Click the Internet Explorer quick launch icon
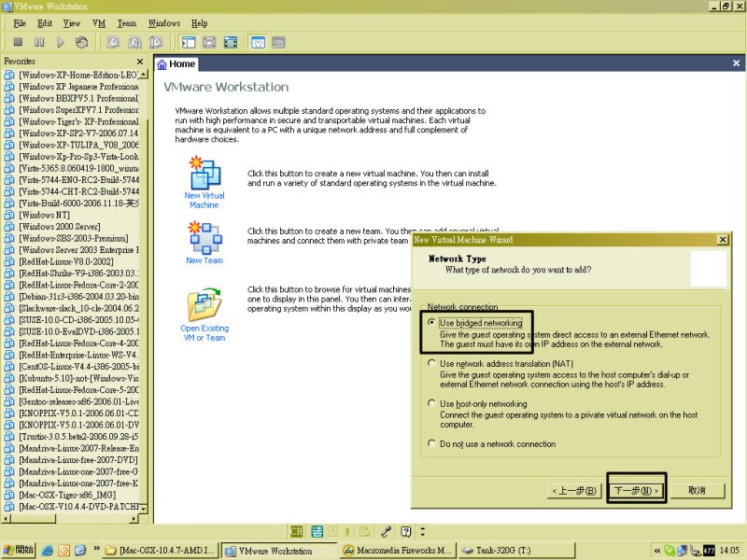Screen dimensions: 747x560 (48, 551)
